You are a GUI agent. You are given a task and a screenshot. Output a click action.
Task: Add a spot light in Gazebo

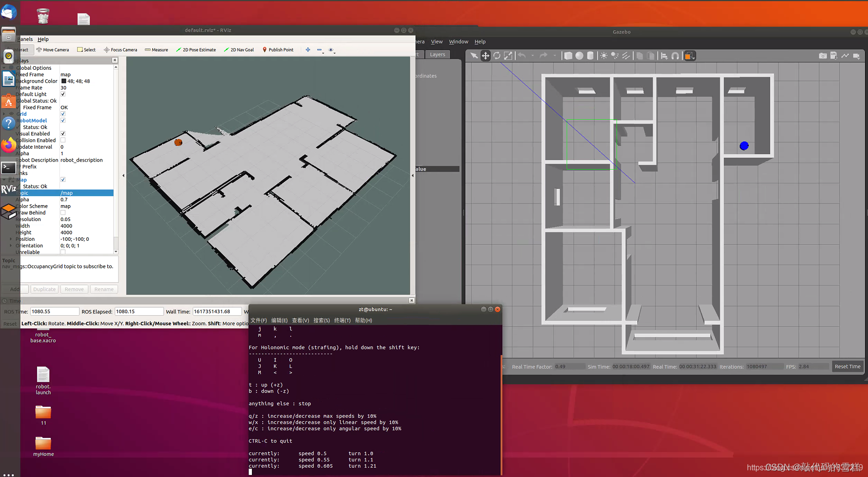615,56
